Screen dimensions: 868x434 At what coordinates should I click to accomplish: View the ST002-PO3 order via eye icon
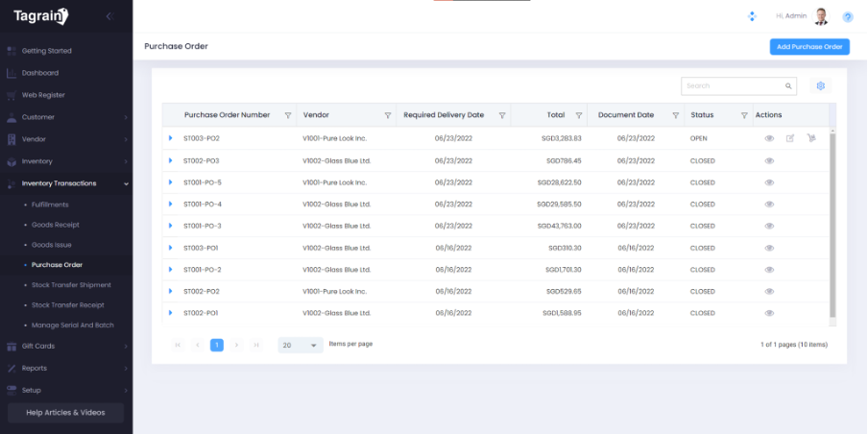pos(769,160)
